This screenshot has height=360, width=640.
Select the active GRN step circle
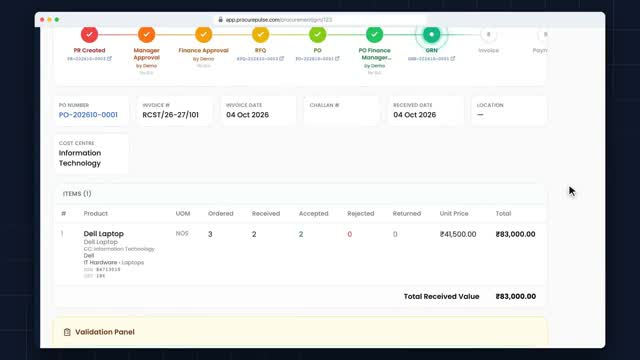coord(431,34)
